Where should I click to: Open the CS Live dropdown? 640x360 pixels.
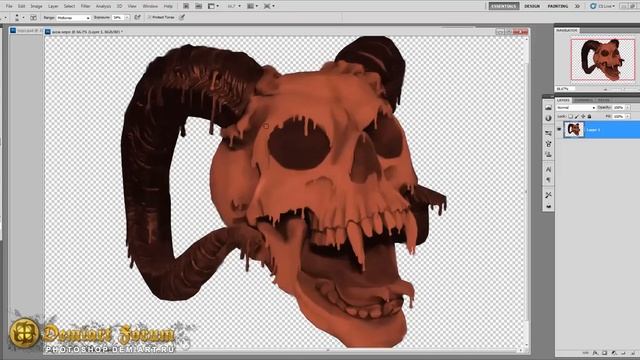click(x=603, y=6)
